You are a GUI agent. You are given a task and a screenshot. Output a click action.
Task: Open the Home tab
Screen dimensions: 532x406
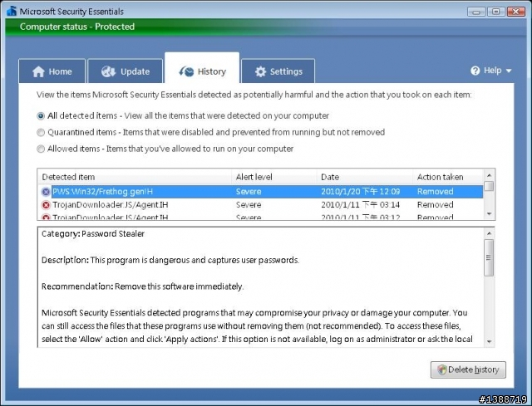(x=52, y=71)
